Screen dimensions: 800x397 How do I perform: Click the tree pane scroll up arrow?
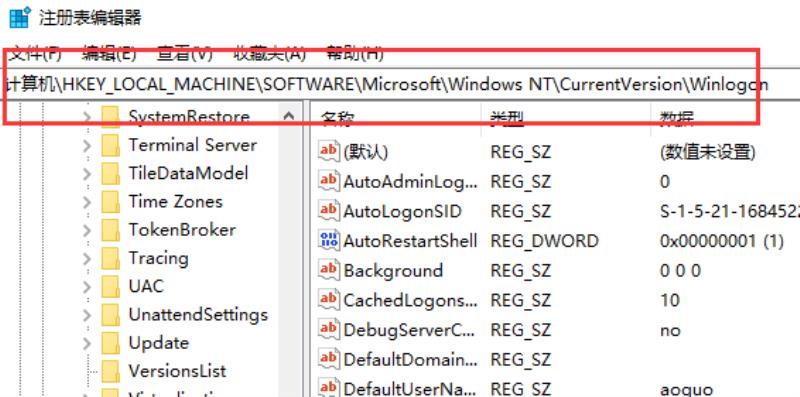point(289,117)
